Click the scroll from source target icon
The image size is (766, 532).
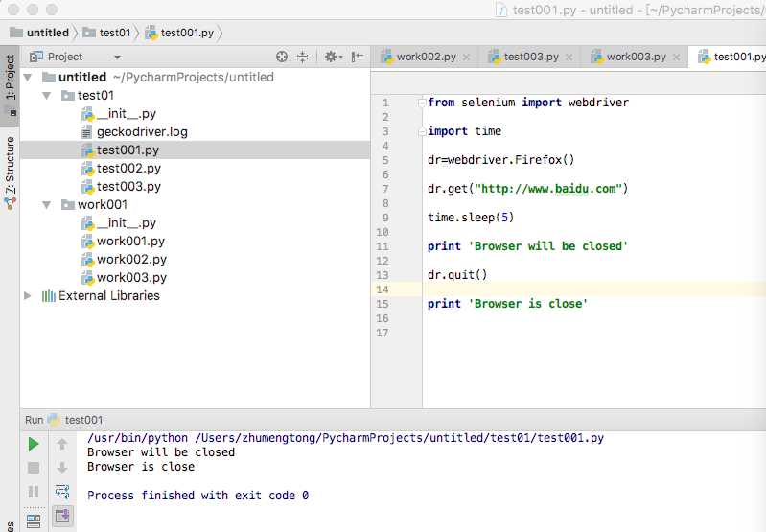[282, 57]
